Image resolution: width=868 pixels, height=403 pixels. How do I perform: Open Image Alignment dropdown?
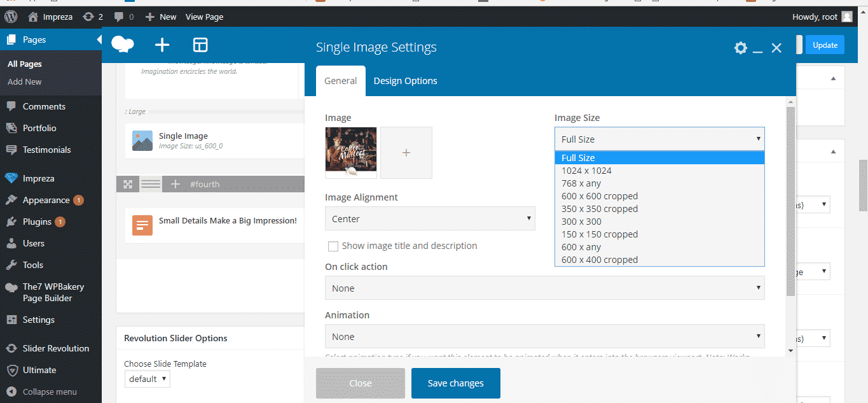click(x=430, y=218)
